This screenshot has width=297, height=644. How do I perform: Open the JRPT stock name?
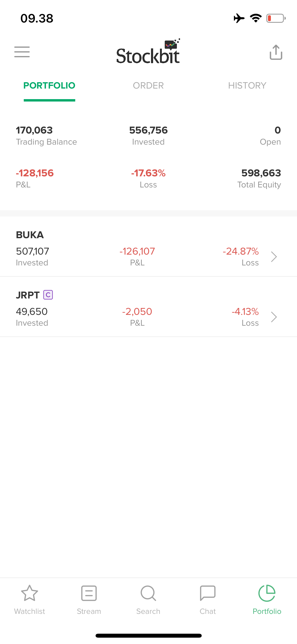point(28,295)
